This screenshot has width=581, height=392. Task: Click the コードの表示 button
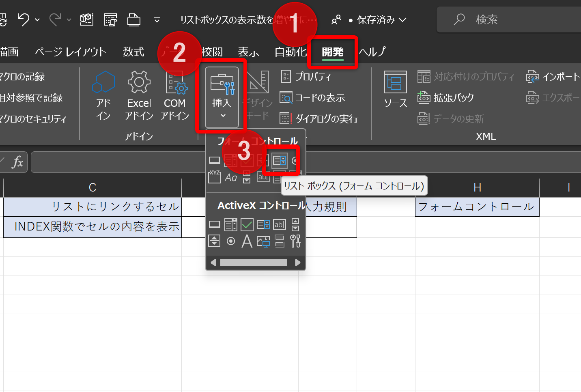(312, 98)
